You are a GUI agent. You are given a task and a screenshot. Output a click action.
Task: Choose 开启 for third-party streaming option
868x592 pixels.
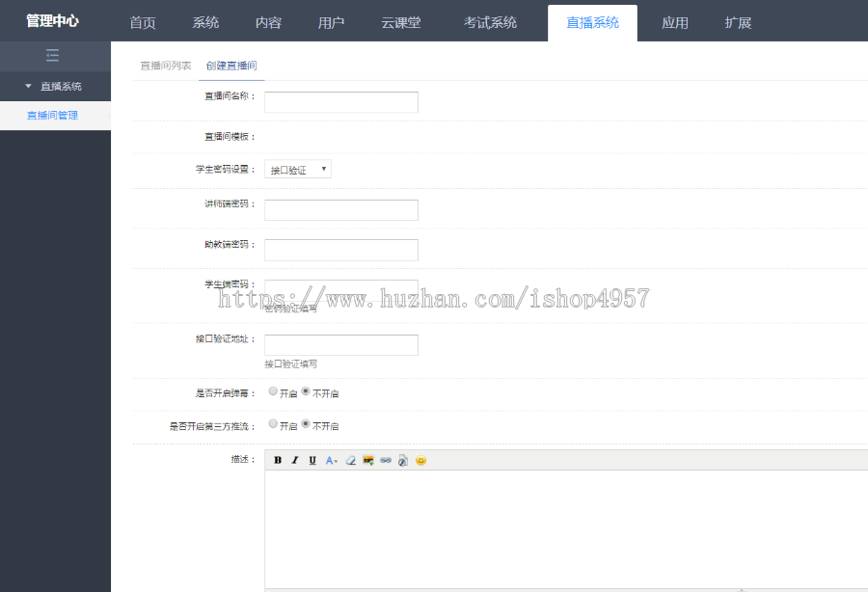274,424
